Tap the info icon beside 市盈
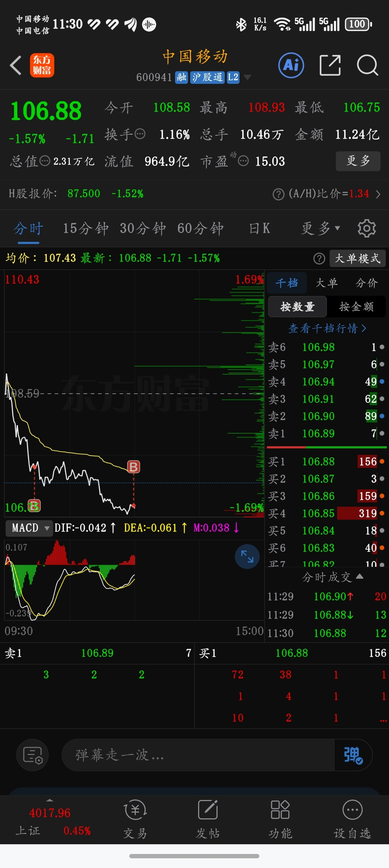 [x=243, y=161]
